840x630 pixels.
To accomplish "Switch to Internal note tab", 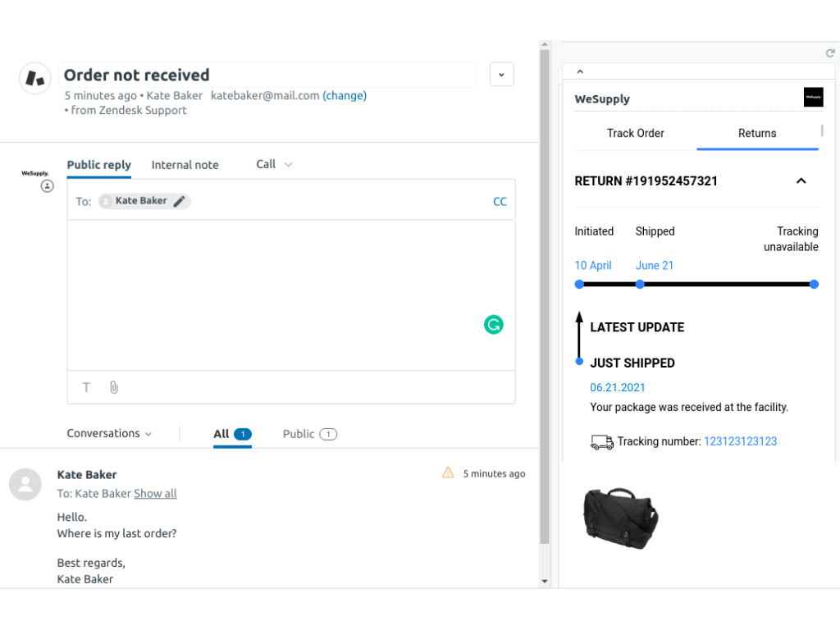I will pos(185,165).
